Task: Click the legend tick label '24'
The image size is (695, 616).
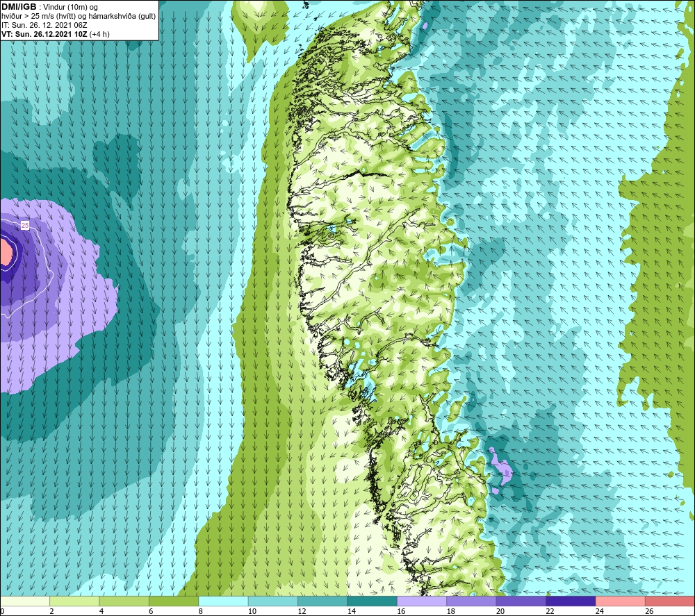Action: point(600,611)
